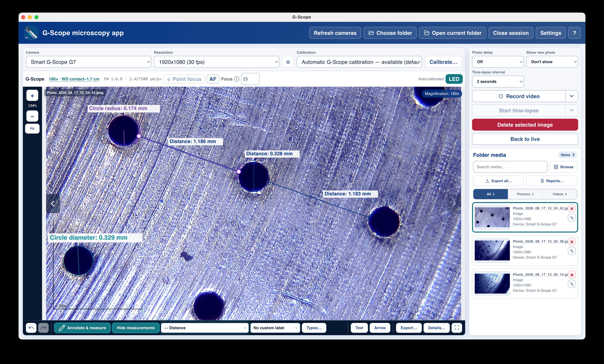
Task: Click the redo arrow icon
Action: (x=43, y=328)
